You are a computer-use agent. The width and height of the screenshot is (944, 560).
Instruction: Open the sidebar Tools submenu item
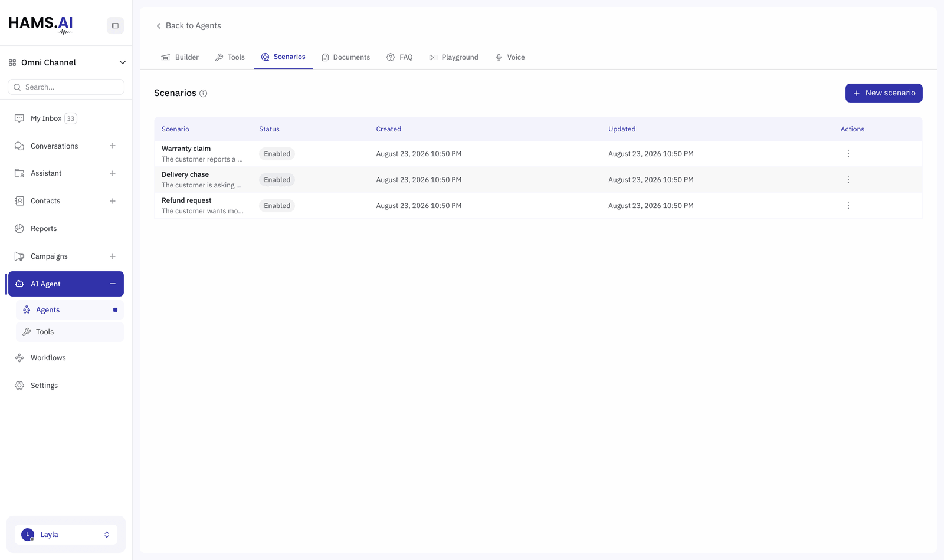pyautogui.click(x=70, y=332)
